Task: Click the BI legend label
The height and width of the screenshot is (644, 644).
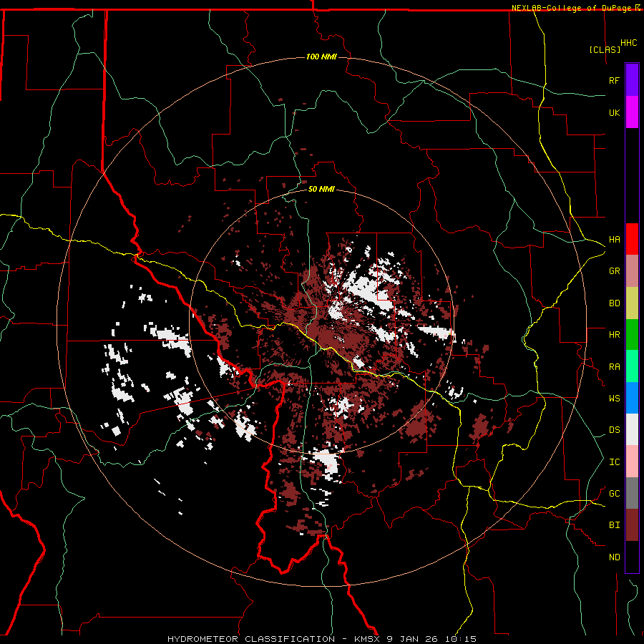Action: (x=615, y=525)
